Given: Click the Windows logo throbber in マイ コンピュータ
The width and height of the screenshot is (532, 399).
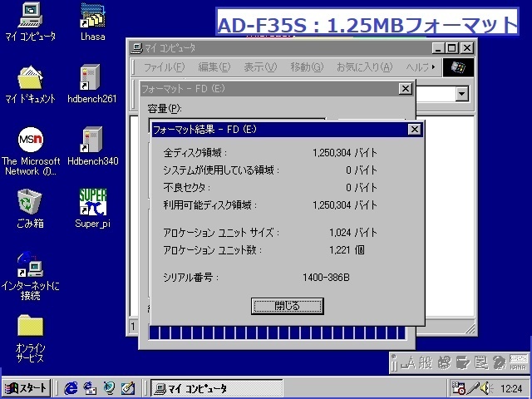Looking at the screenshot, I should click(x=458, y=67).
